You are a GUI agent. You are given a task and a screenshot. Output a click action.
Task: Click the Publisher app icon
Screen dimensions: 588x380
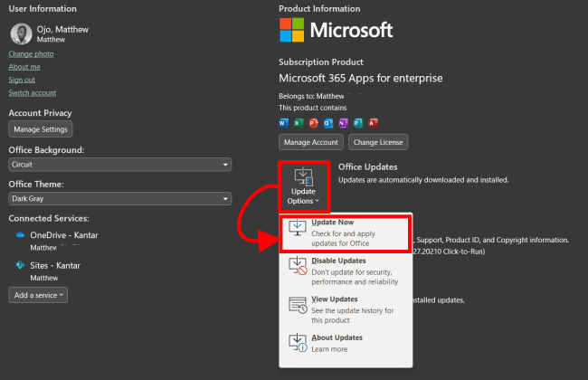tap(358, 123)
